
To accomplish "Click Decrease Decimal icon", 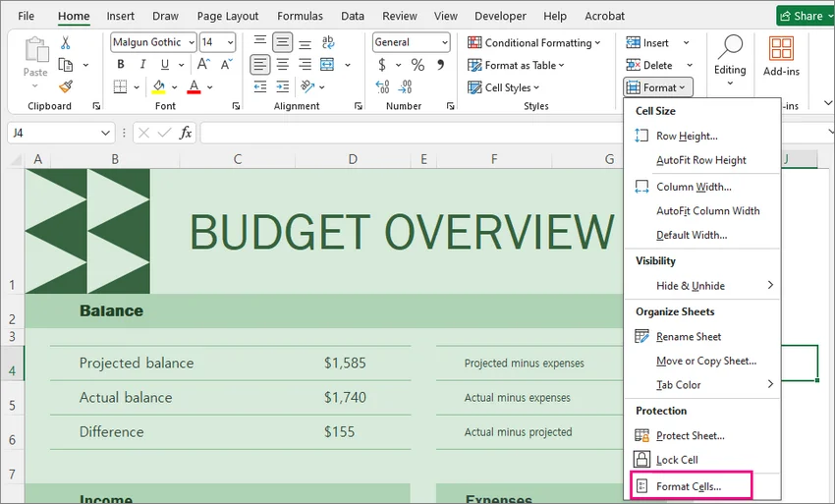I will coord(406,86).
